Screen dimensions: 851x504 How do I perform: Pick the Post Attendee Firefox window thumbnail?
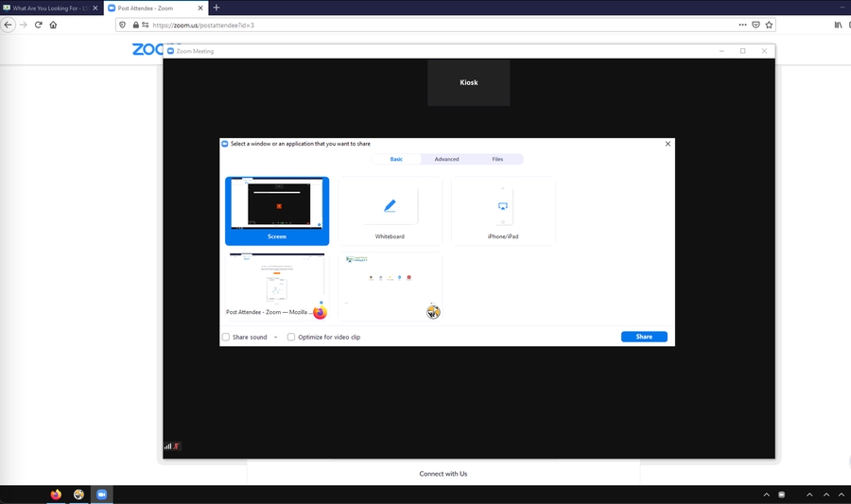tap(277, 287)
